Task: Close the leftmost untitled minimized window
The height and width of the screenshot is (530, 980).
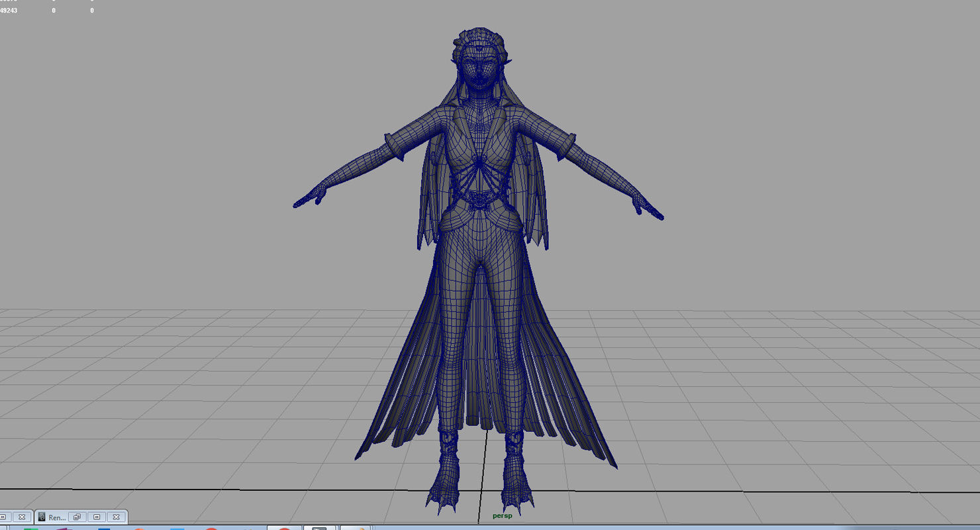Action: (x=22, y=517)
